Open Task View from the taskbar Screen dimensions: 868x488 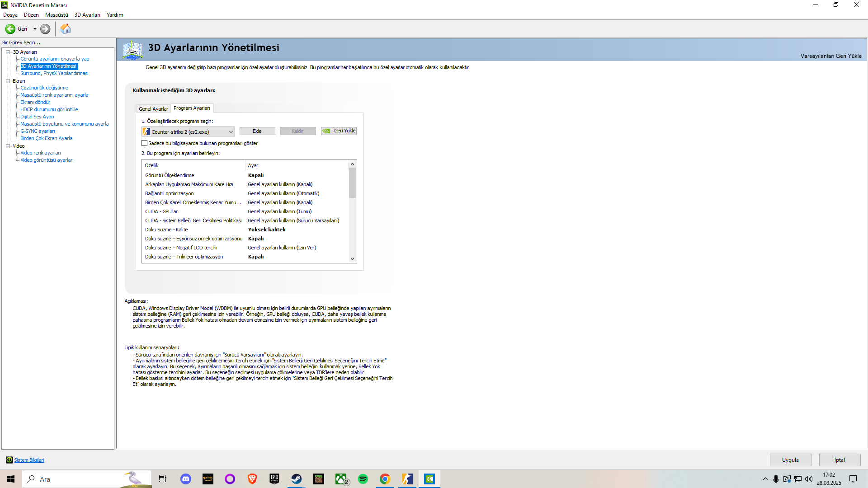163,479
